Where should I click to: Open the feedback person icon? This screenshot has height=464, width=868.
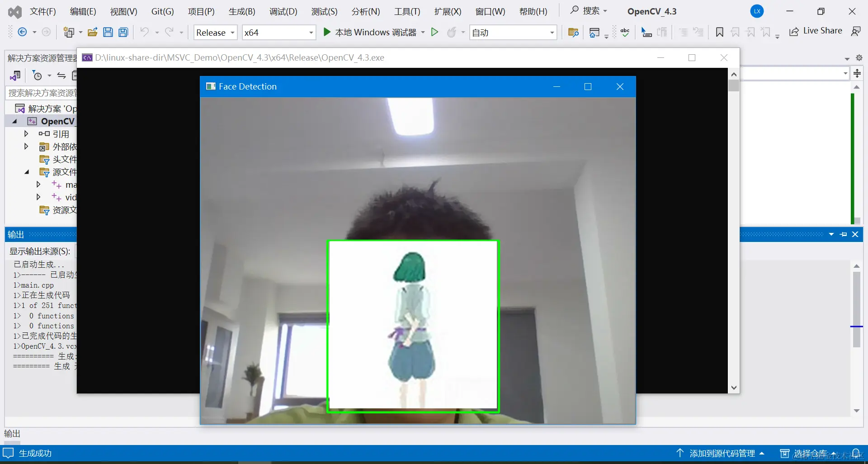pos(856,31)
